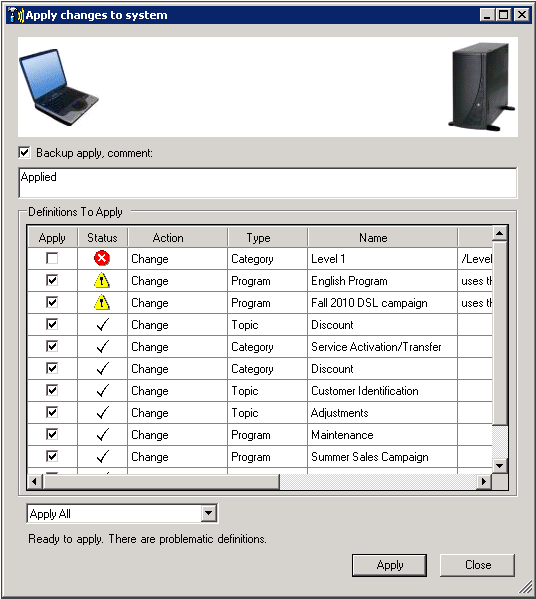Uncheck Apply for Customer Identification topic

(52, 390)
